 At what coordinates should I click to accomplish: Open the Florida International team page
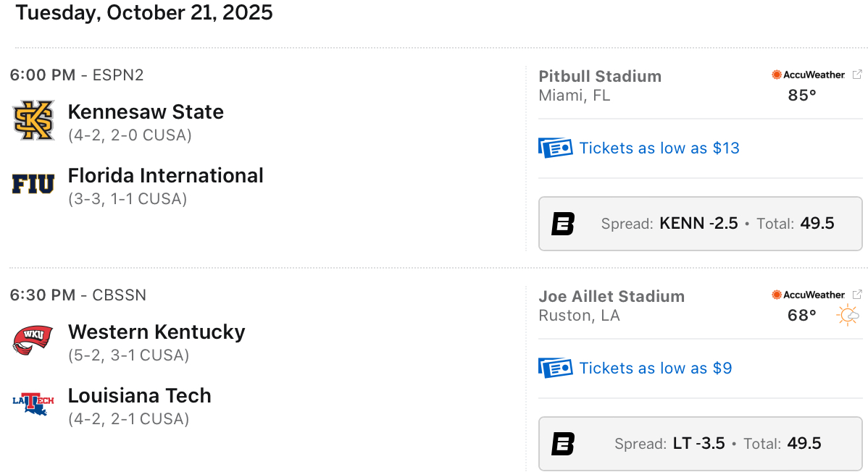point(165,176)
